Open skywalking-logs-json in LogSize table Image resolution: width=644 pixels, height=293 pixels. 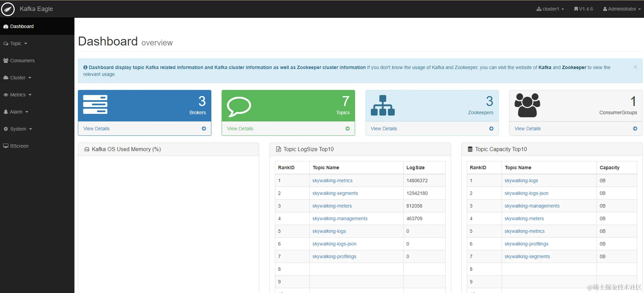pos(334,244)
